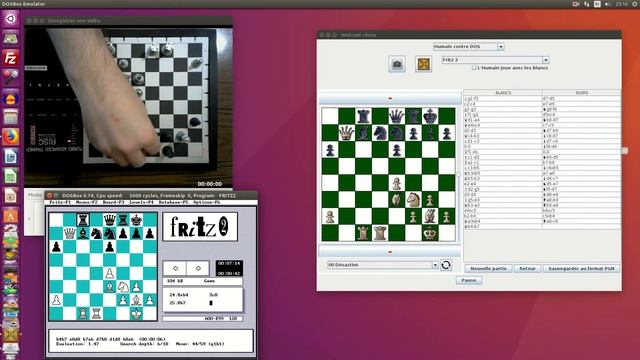Open the microphone app in the launcher
Viewport: 640px width, 360px height.
10,78
